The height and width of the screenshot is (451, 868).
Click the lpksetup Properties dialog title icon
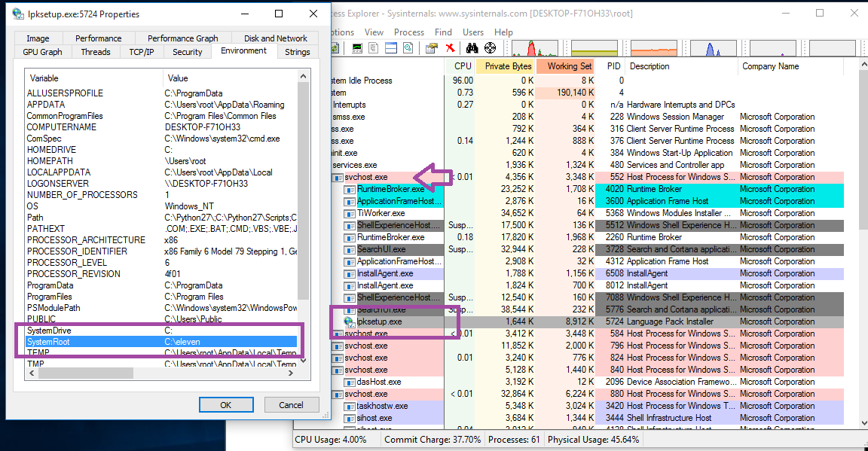click(x=18, y=14)
